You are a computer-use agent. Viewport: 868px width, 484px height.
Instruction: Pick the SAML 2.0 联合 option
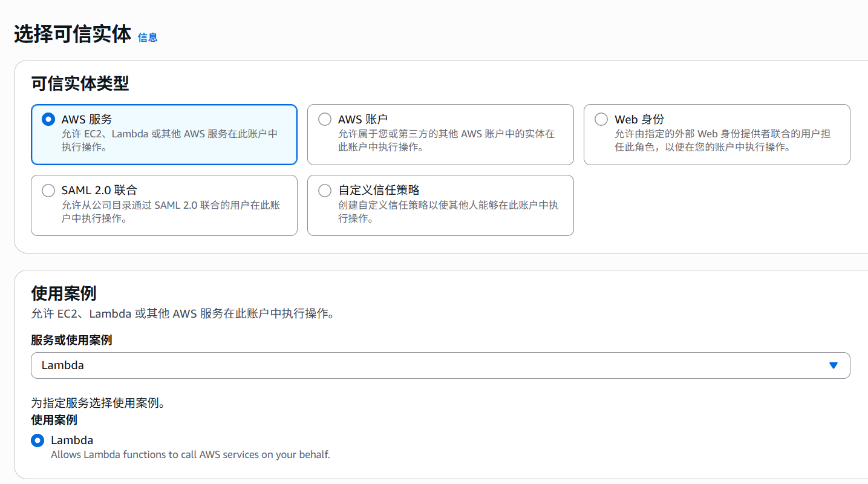coord(48,191)
